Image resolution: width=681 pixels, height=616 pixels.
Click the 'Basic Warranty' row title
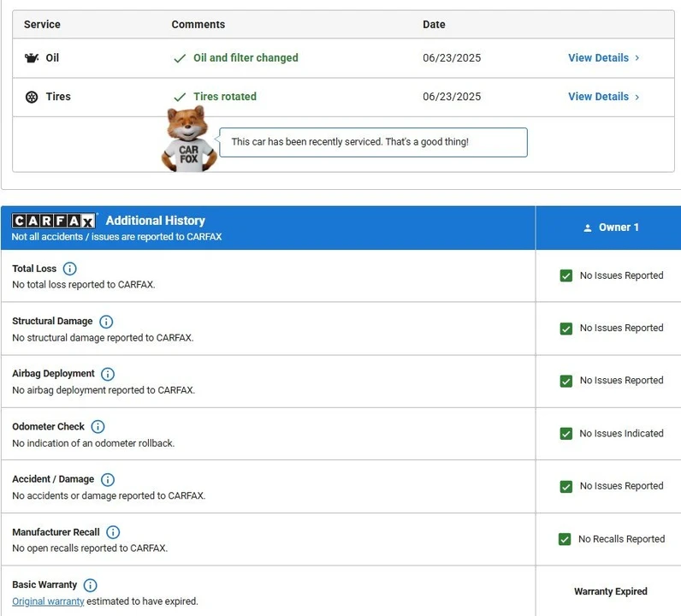44,584
